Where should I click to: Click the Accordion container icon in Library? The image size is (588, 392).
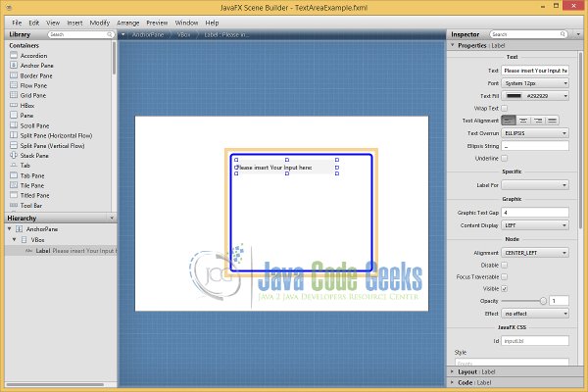14,55
